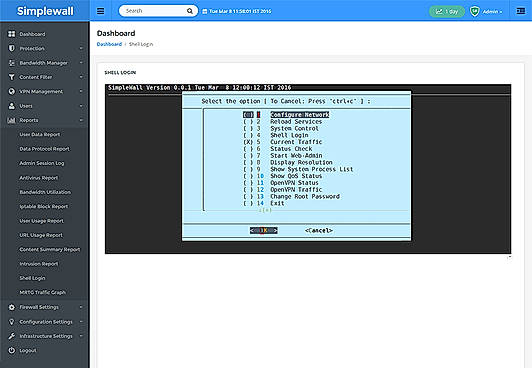Select radio option 5 Current Traffic
This screenshot has height=368, width=532.
(x=248, y=142)
